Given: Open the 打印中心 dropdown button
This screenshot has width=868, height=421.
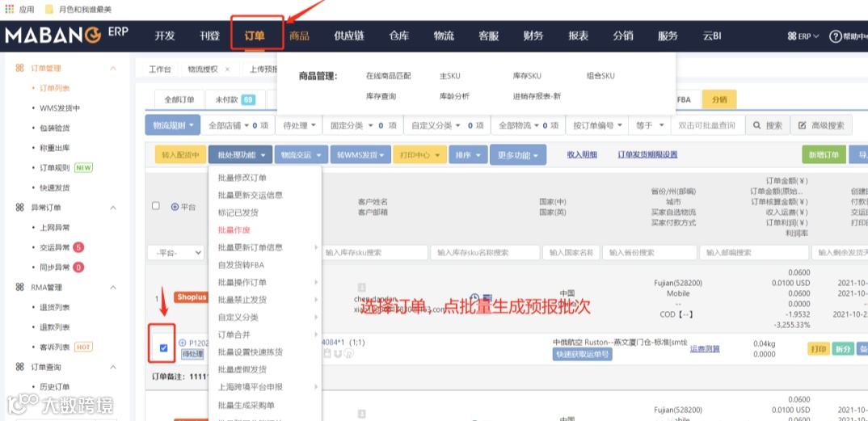Looking at the screenshot, I should point(419,155).
